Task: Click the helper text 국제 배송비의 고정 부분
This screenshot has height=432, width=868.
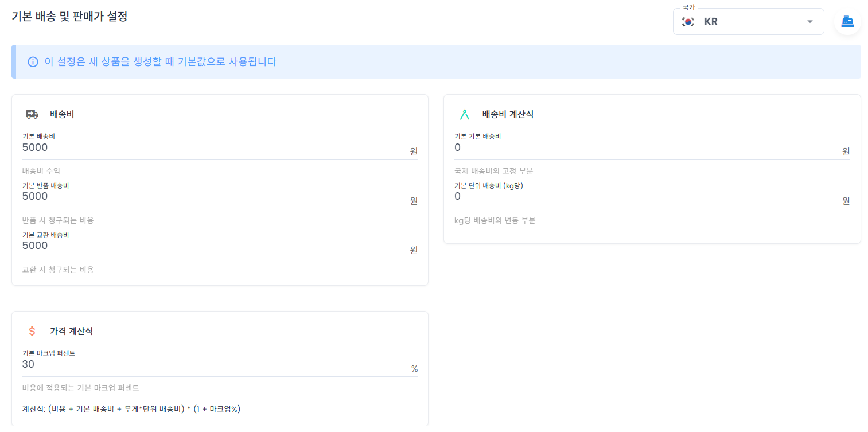Action: click(x=494, y=171)
